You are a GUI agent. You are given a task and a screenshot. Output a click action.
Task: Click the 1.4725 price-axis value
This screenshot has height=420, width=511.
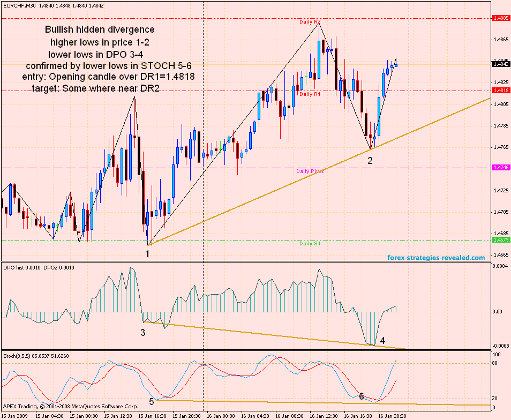coord(501,190)
